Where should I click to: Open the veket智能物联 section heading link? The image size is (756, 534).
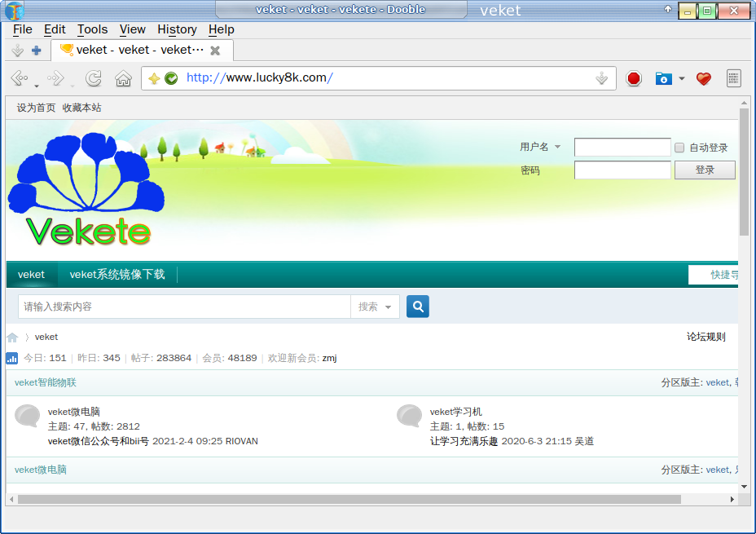pos(46,382)
